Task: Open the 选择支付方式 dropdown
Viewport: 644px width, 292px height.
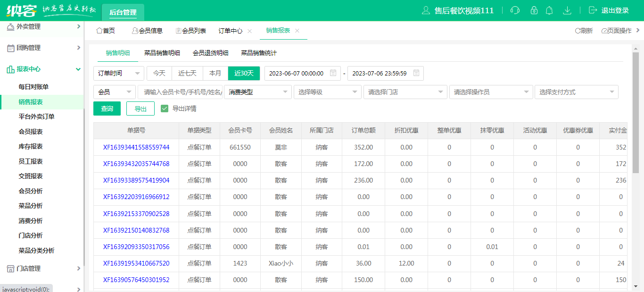Action: tap(576, 92)
